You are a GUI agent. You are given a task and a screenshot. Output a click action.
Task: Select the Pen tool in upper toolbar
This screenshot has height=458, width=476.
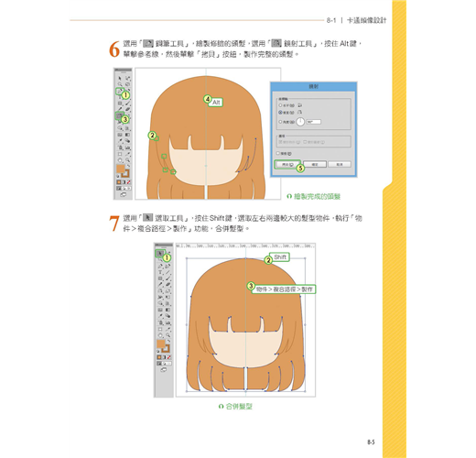point(119,91)
